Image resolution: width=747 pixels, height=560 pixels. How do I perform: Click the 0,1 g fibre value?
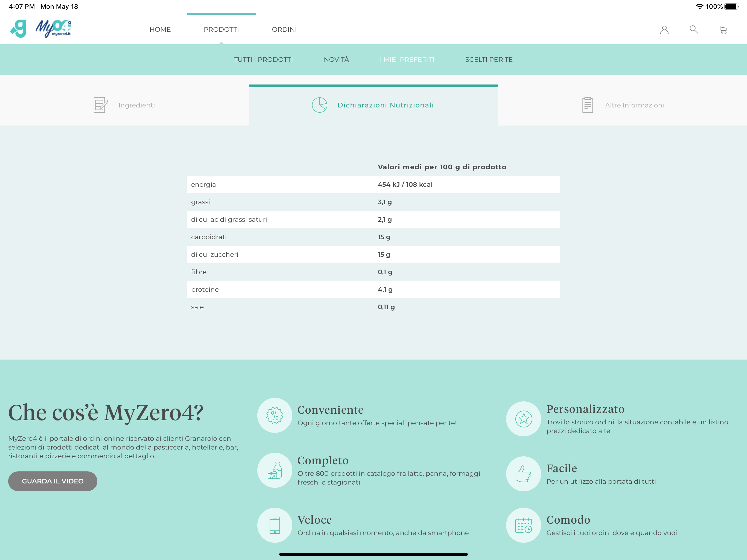point(385,272)
